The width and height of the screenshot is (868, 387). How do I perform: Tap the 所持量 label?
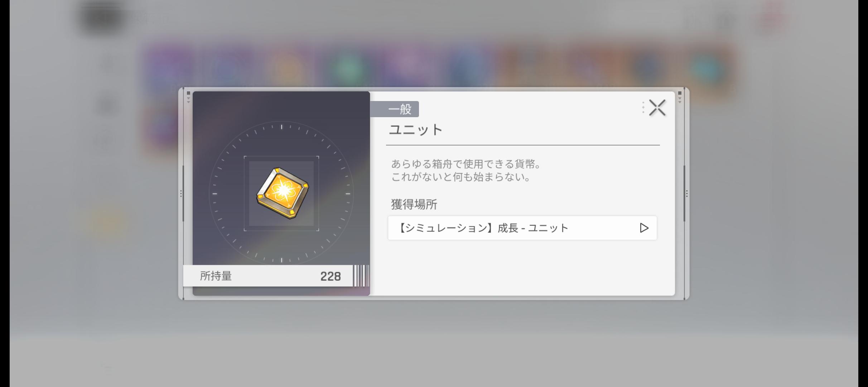[x=216, y=276]
